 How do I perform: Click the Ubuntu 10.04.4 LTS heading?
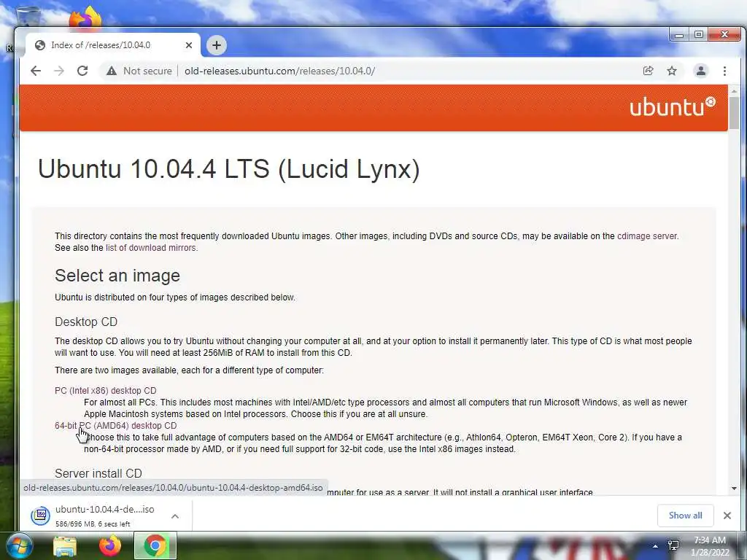tap(228, 169)
